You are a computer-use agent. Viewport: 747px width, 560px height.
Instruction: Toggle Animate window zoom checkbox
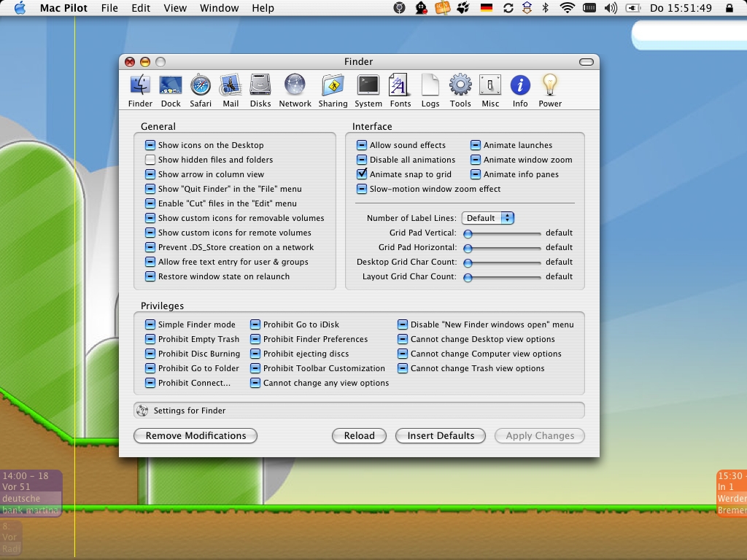pos(476,160)
